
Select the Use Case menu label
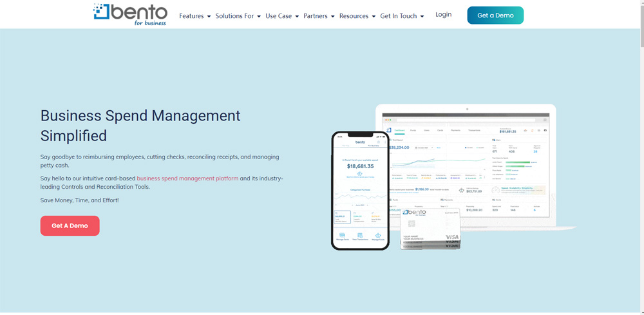click(278, 16)
